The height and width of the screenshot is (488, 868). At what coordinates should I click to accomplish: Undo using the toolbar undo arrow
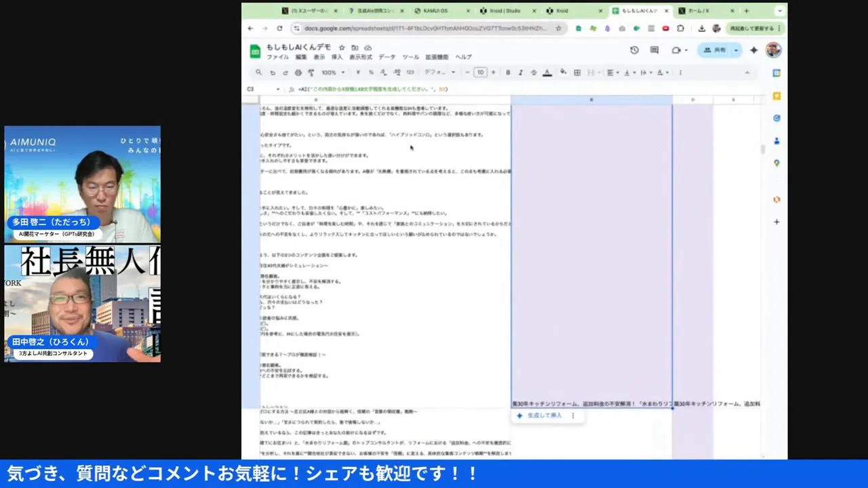273,73
